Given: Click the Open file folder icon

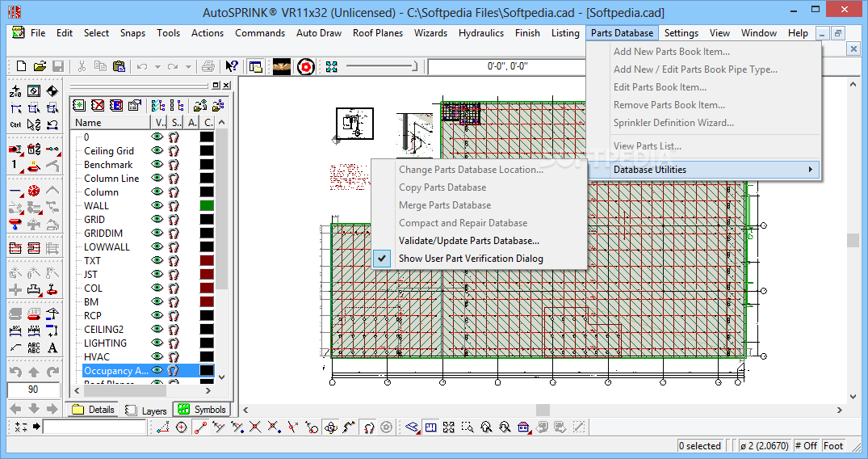Looking at the screenshot, I should 40,66.
